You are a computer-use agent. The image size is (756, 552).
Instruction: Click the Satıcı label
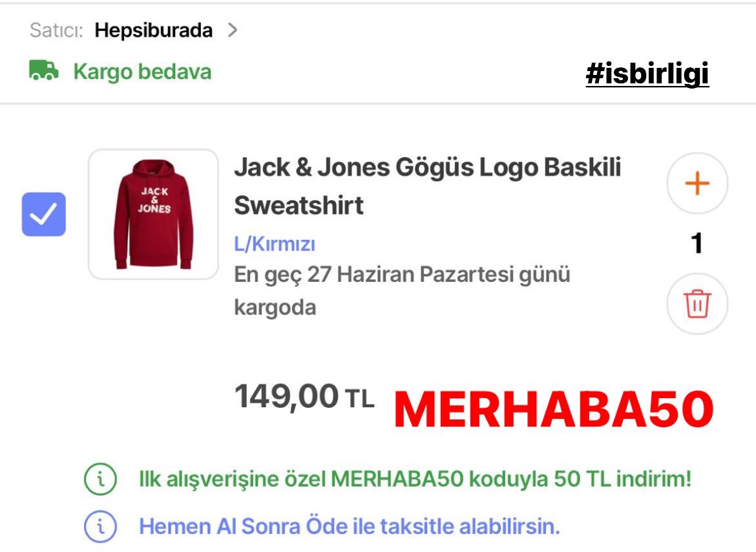pos(56,30)
